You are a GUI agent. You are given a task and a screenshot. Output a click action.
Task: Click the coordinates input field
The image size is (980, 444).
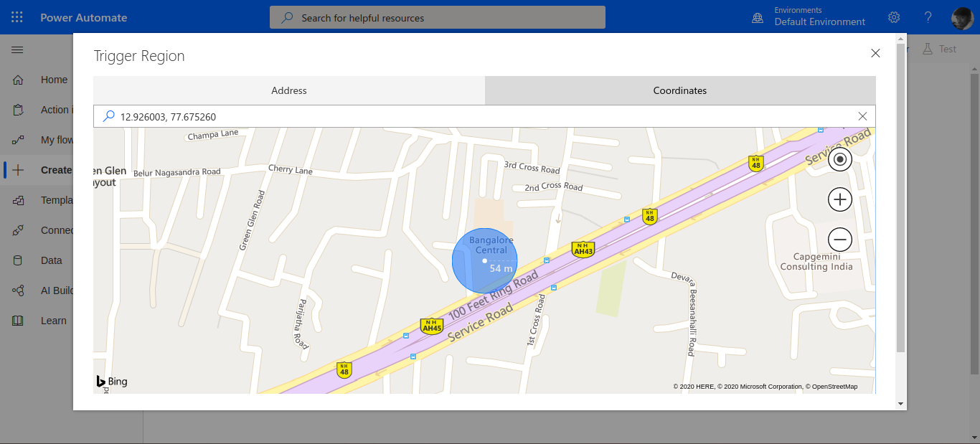point(484,116)
